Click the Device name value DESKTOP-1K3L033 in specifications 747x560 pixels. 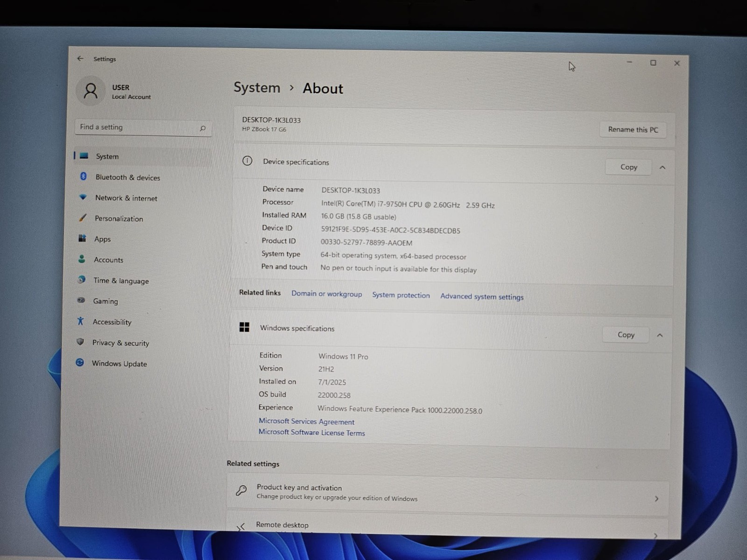click(x=351, y=190)
